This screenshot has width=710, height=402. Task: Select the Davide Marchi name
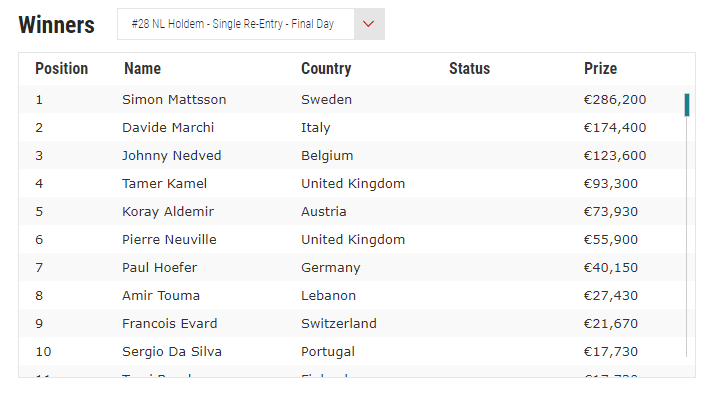(168, 128)
